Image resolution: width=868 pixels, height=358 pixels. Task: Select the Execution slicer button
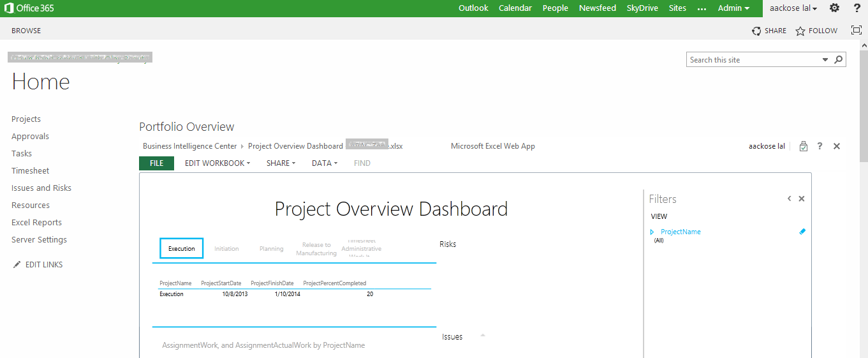tap(182, 248)
